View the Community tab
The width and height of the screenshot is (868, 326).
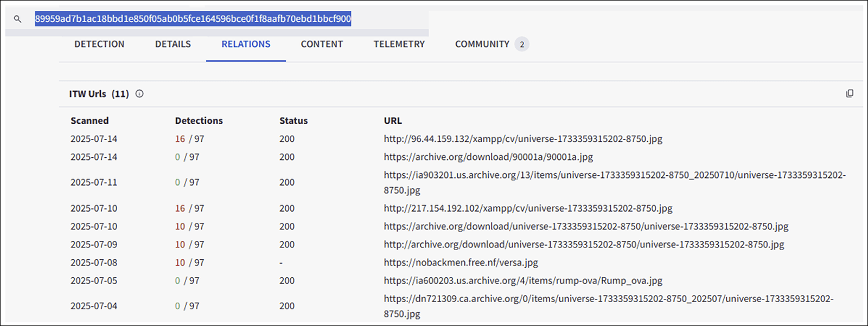[482, 44]
